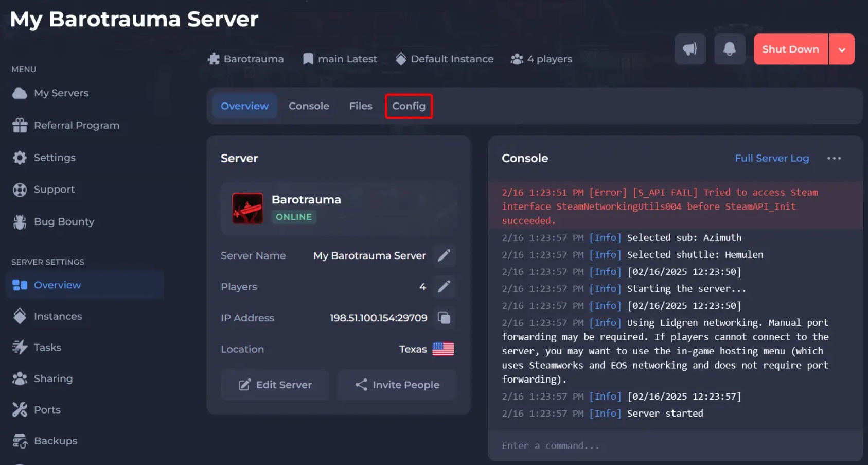Open Bug Bounty from sidebar
Image resolution: width=868 pixels, height=465 pixels.
click(x=64, y=222)
